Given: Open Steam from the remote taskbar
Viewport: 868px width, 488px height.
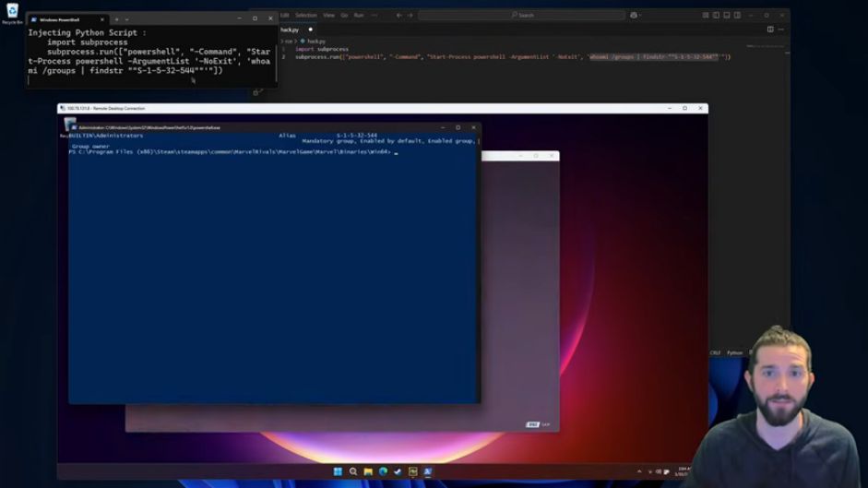Looking at the screenshot, I should (x=398, y=471).
